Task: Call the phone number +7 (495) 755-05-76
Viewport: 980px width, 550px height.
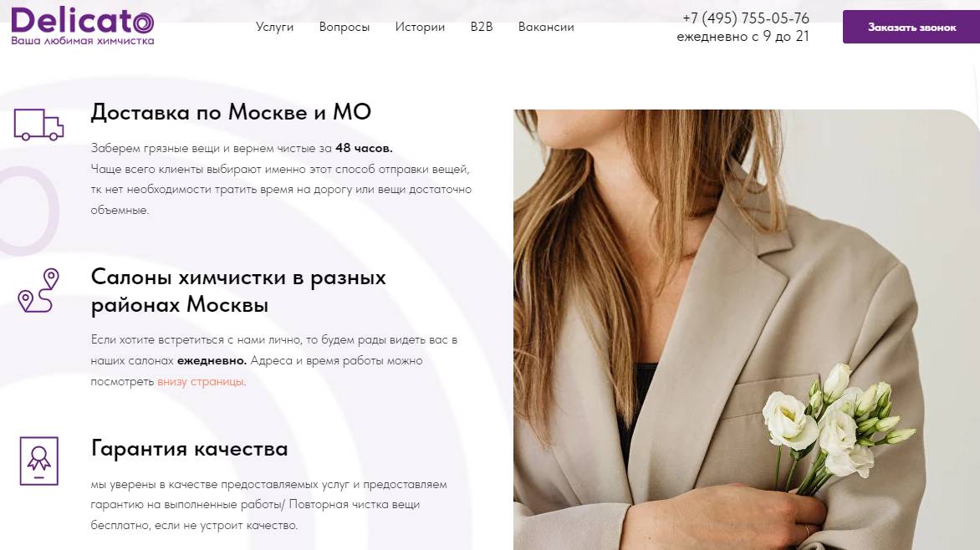Action: pos(746,18)
